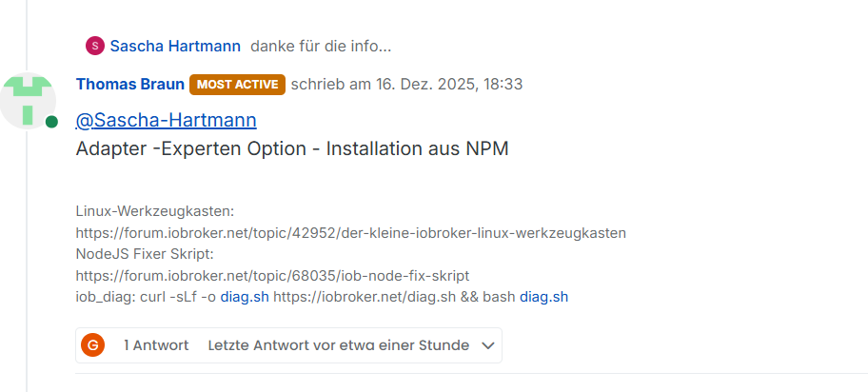This screenshot has height=392, width=868.
Task: Expand replies with the chevron arrow
Action: [488, 345]
